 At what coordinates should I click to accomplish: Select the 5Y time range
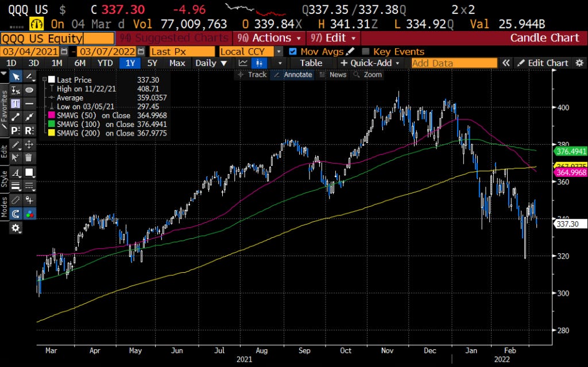coord(152,63)
